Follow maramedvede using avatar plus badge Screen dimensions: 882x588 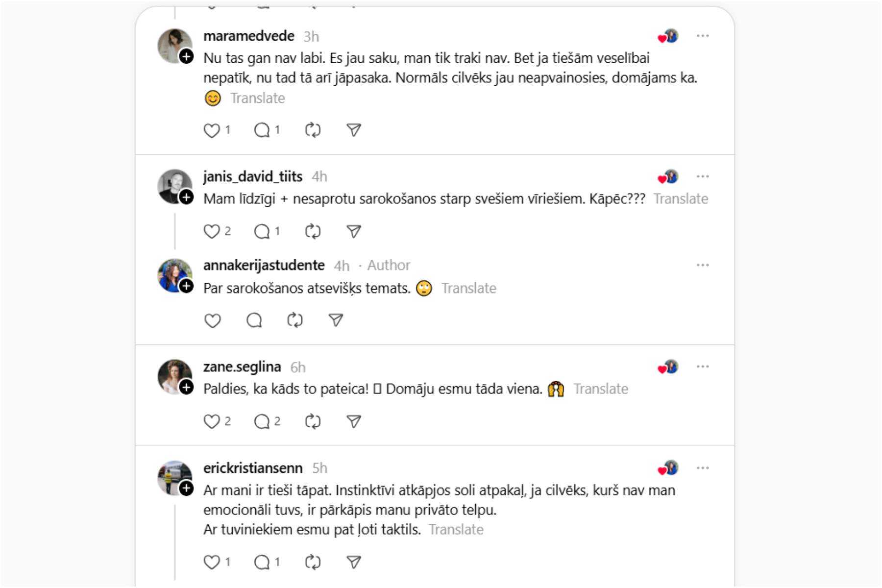pyautogui.click(x=186, y=56)
